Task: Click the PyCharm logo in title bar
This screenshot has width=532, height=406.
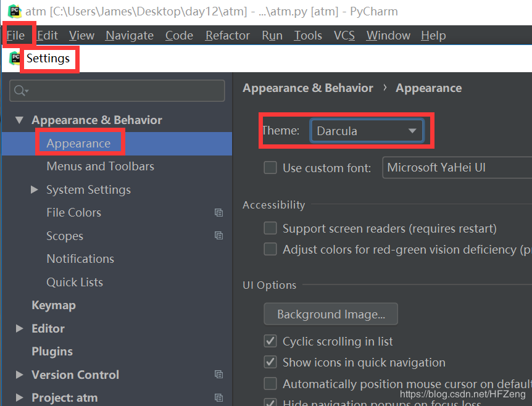Action: (14, 11)
